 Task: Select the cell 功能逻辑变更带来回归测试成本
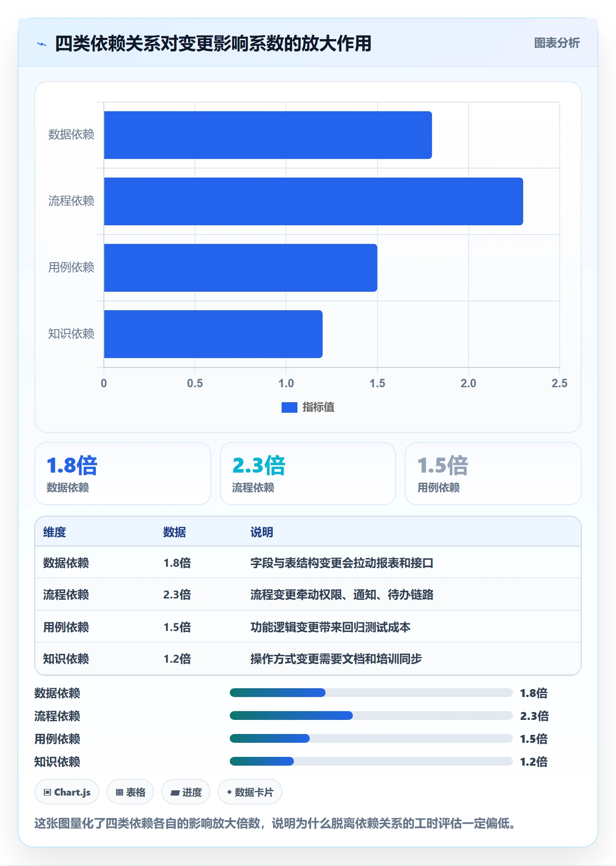(330, 627)
